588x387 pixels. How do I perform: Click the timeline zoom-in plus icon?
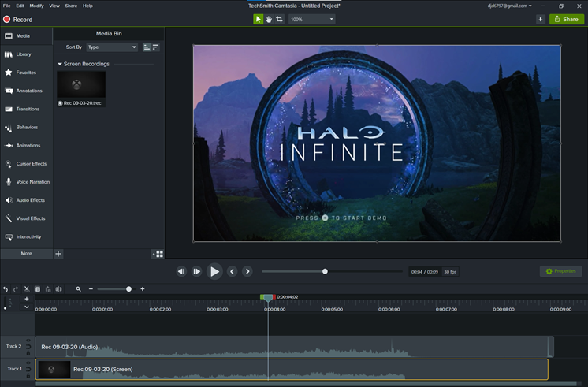pyautogui.click(x=142, y=289)
